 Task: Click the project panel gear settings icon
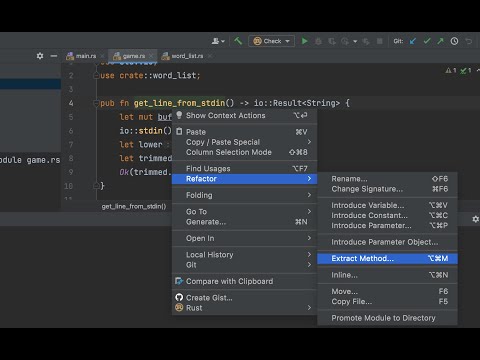pyautogui.click(x=40, y=56)
